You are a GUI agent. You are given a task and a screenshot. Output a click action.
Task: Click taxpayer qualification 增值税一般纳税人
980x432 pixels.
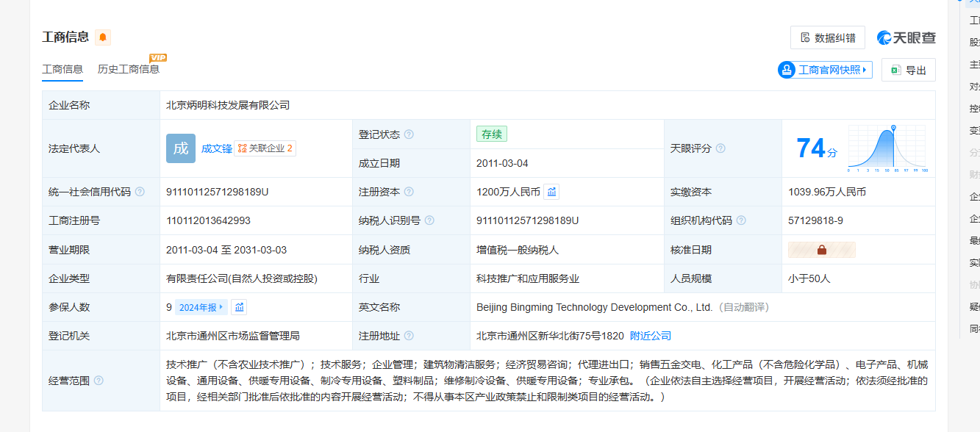(518, 250)
